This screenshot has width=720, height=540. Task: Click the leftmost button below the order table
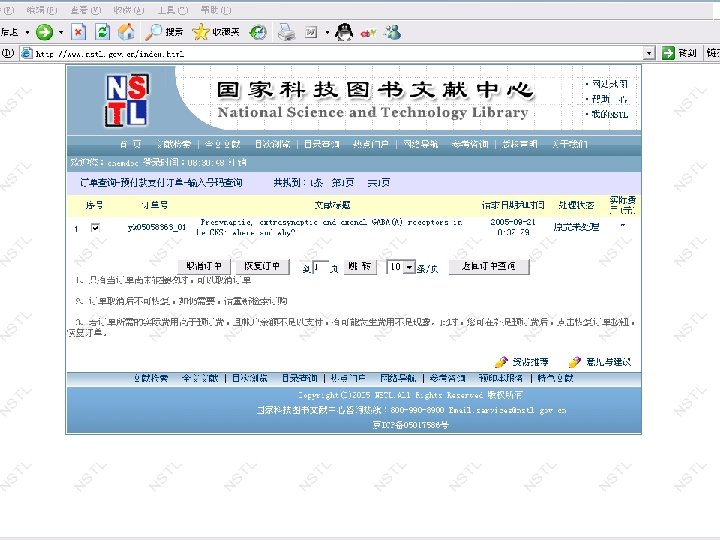[204, 266]
